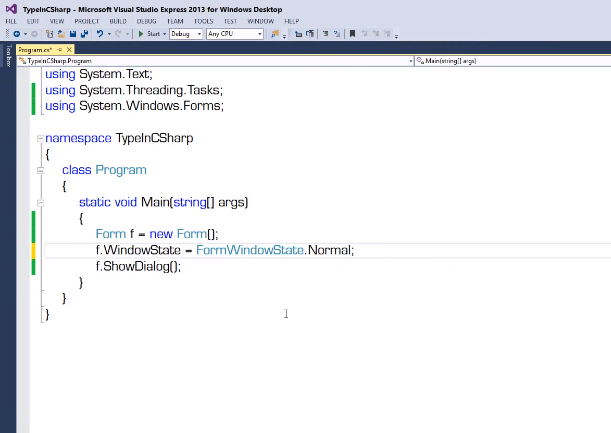Collapse the static void Main method block
Viewport: 611px width, 433px height.
click(40, 203)
